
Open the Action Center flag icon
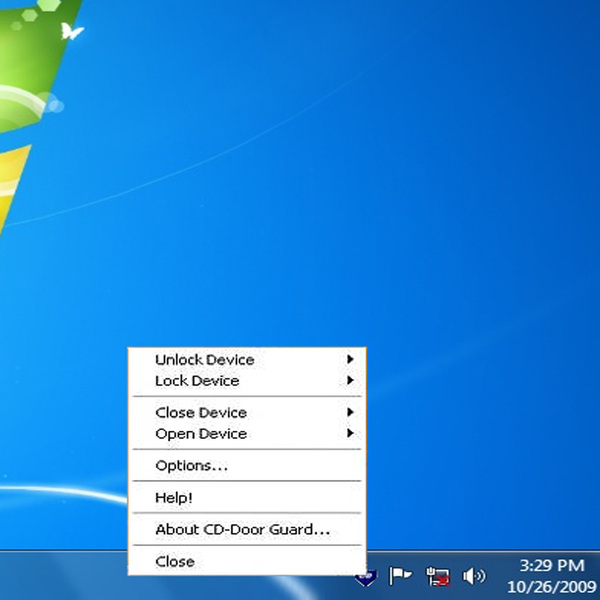coord(400,576)
